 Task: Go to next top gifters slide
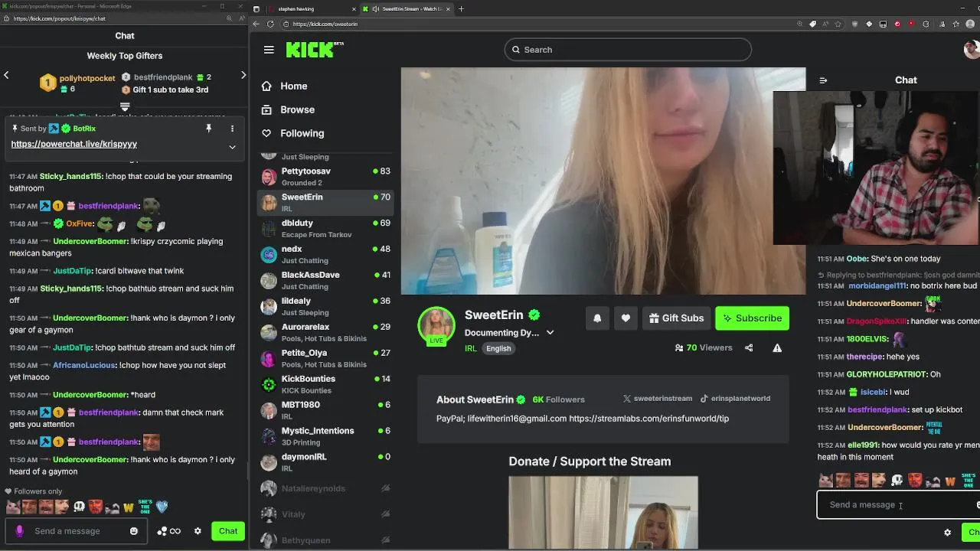243,75
